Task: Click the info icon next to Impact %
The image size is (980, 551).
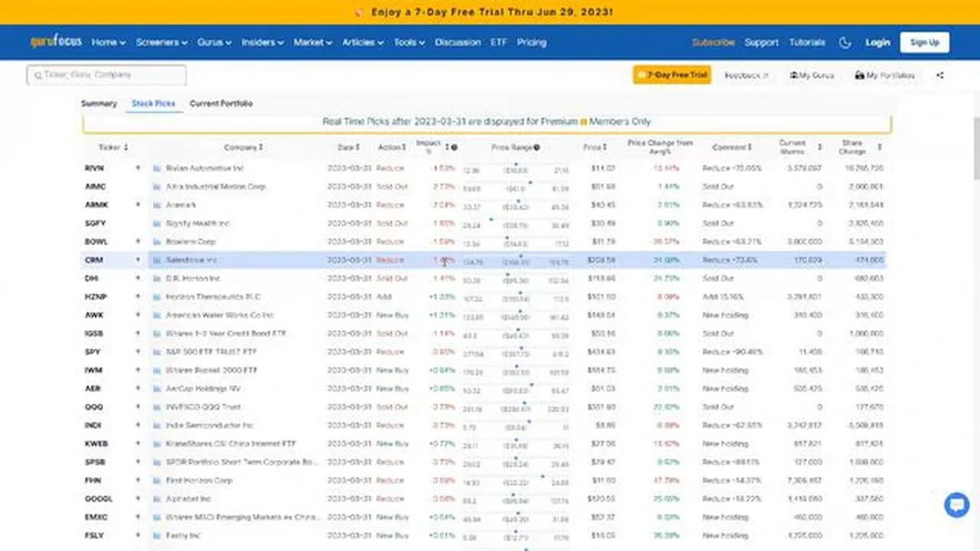Action: [454, 147]
